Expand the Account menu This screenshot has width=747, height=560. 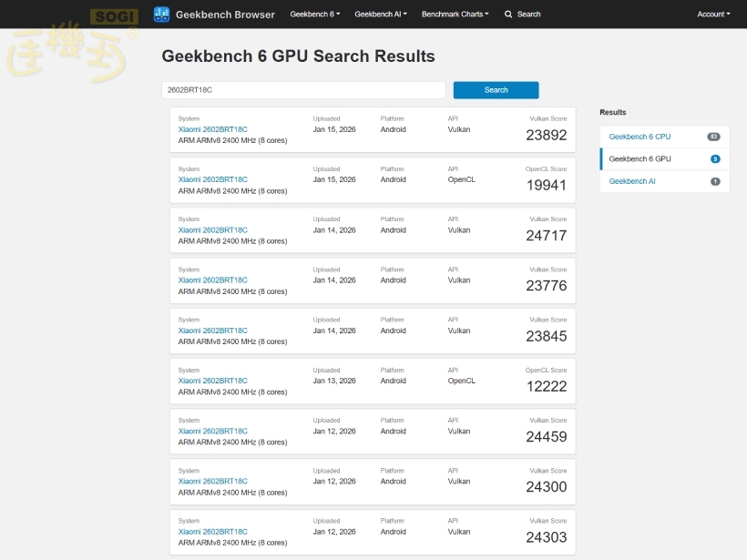click(713, 15)
